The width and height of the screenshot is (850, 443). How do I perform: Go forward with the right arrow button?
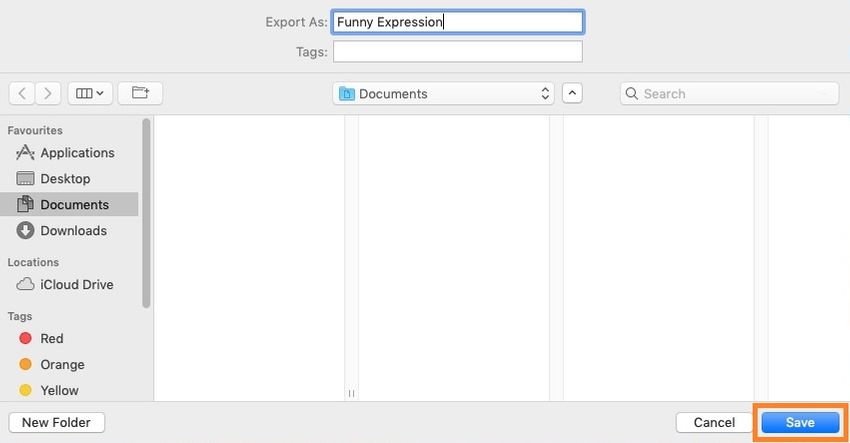tap(48, 93)
